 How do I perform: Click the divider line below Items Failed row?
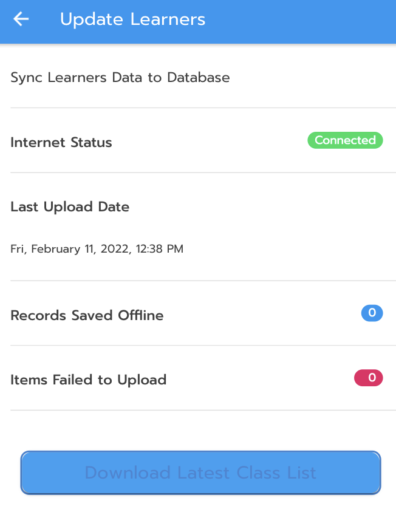click(x=198, y=410)
